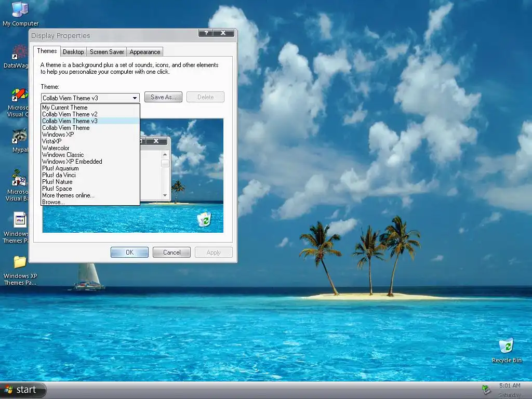Switch to the Screen Saver tab
Viewport: 532px width, 399px height.
coord(107,52)
